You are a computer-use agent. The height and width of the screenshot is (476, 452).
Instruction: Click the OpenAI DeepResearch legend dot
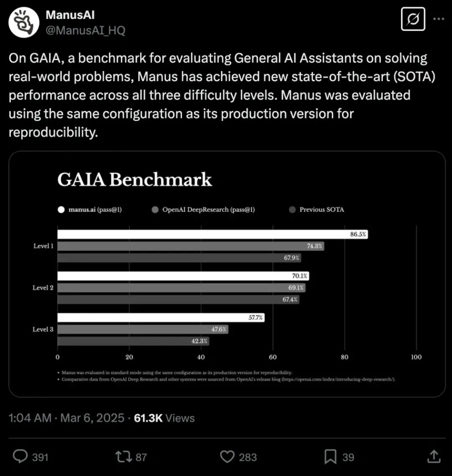[x=155, y=210]
